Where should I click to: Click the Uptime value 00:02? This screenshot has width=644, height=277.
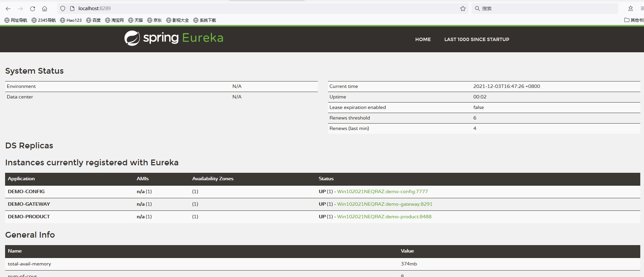[480, 97]
